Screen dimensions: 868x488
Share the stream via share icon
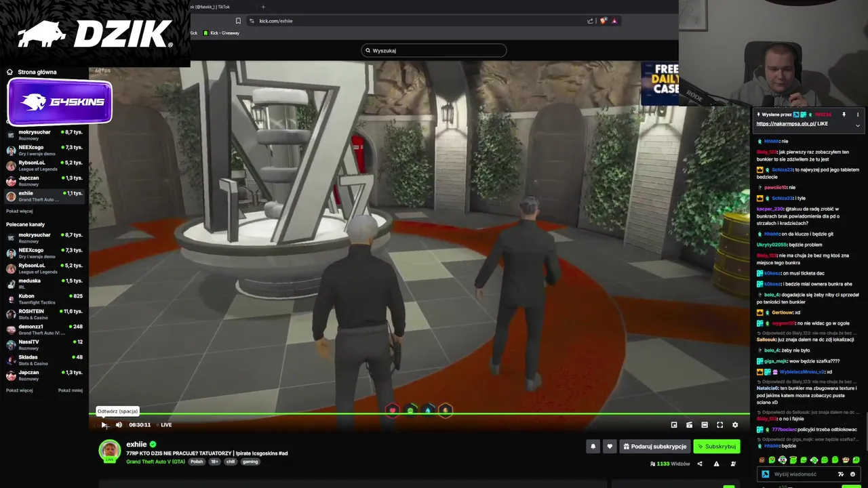coord(700,464)
